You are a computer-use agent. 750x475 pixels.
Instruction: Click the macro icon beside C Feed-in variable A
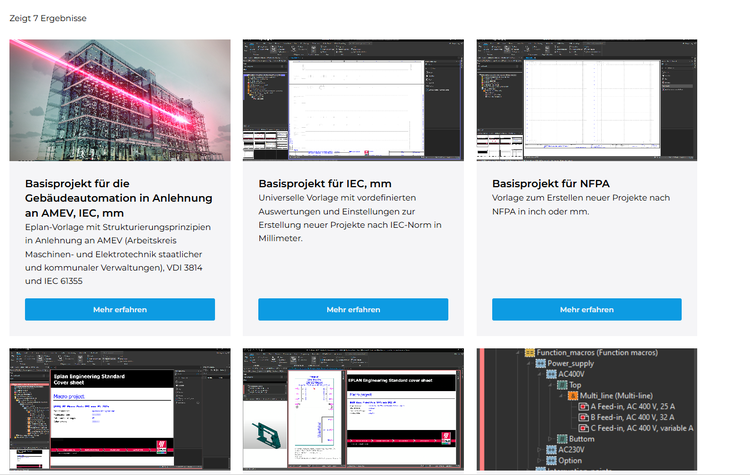(583, 428)
